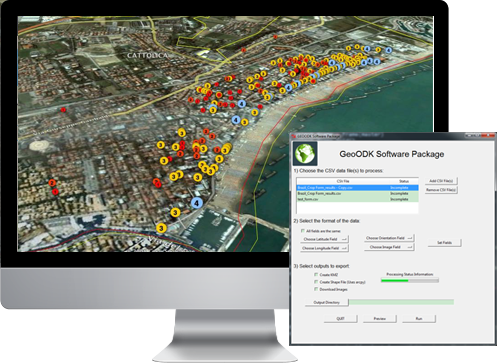Click the yellow marker 3 at the harbor road end
Image resolution: width=497 pixels, height=363 pixels.
coord(161,228)
